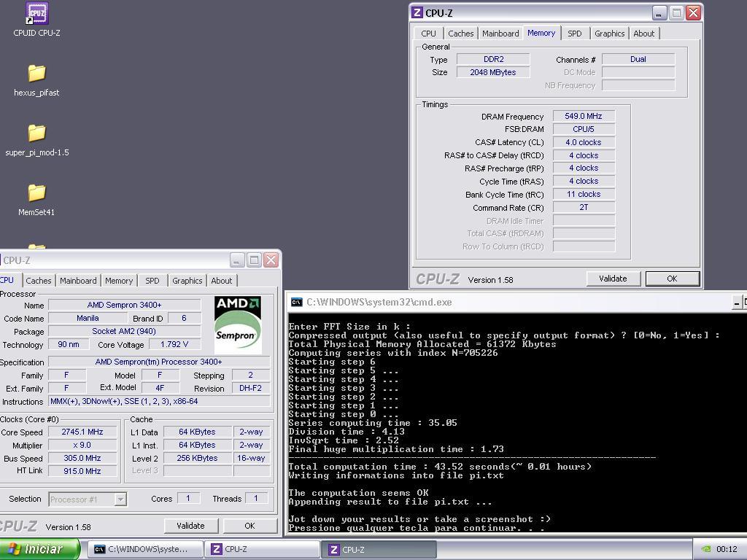Image resolution: width=747 pixels, height=560 pixels.
Task: Click the 256 KBytes Level 2 cache value
Action: 197,458
